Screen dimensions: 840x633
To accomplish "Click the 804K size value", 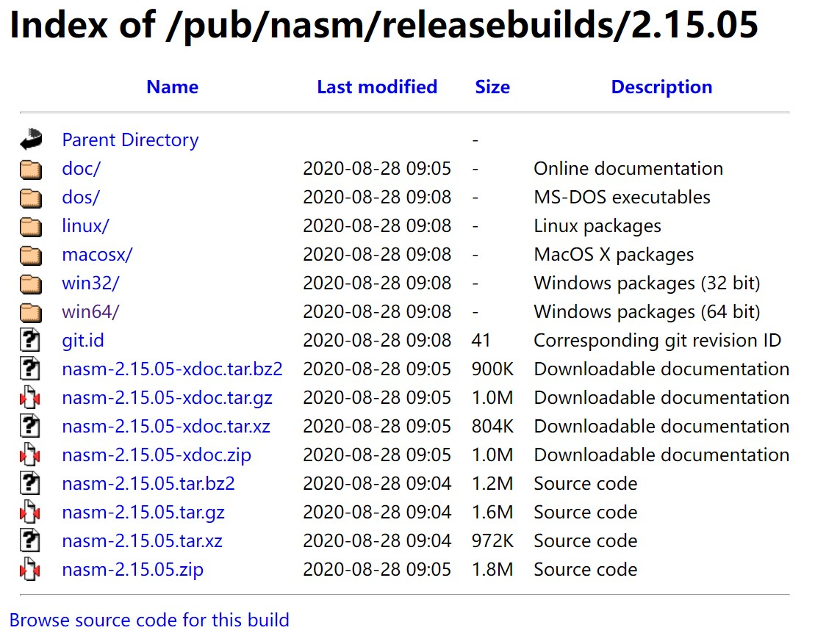I will click(x=492, y=427).
